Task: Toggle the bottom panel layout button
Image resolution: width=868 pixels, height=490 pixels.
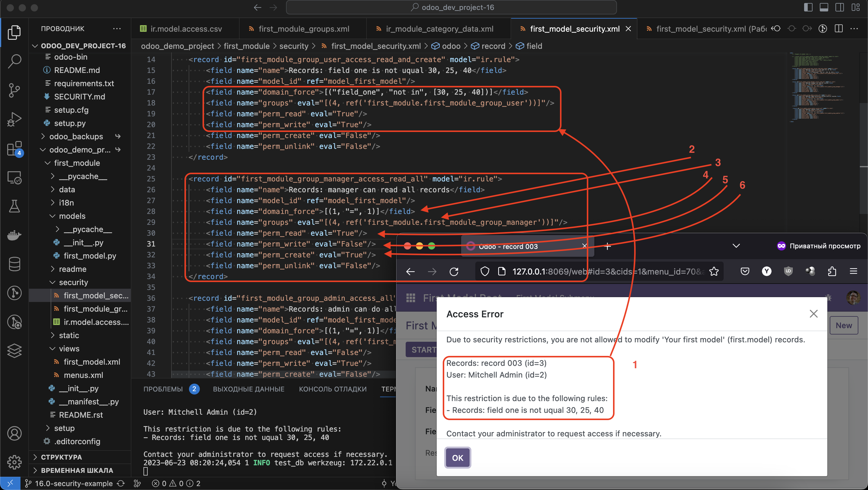Action: pos(824,8)
